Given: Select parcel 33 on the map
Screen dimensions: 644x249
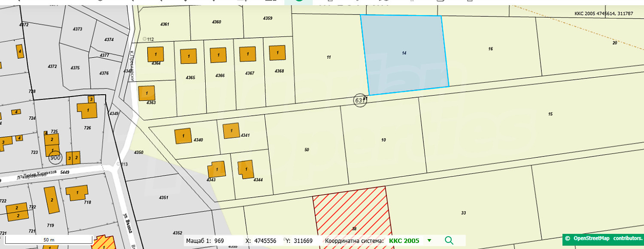Looking at the screenshot, I should (x=463, y=213).
